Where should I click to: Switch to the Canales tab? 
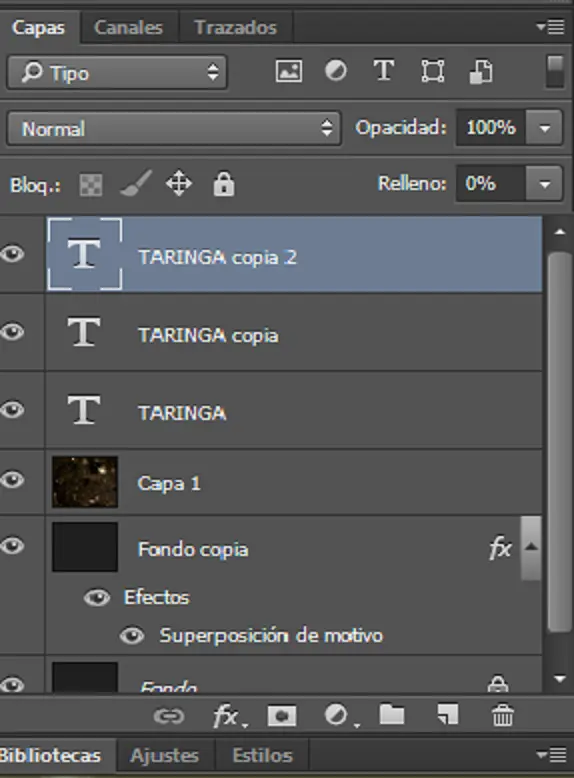click(129, 27)
